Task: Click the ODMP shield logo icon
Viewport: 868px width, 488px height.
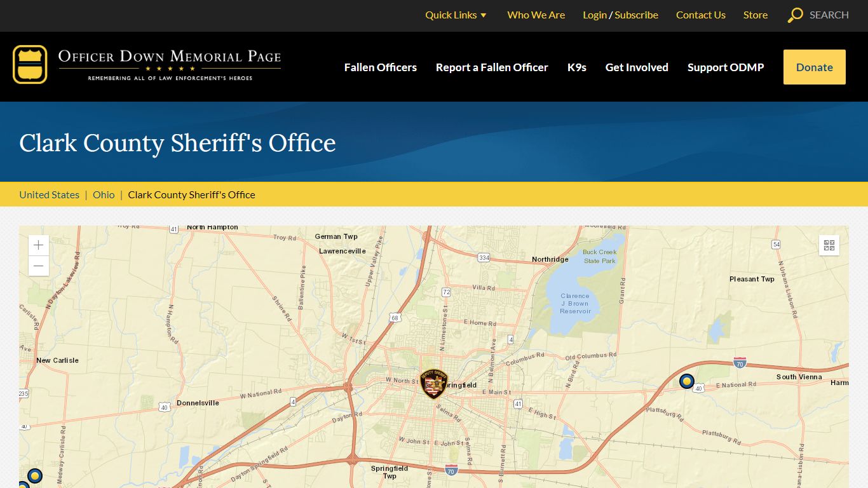Action: [x=30, y=64]
